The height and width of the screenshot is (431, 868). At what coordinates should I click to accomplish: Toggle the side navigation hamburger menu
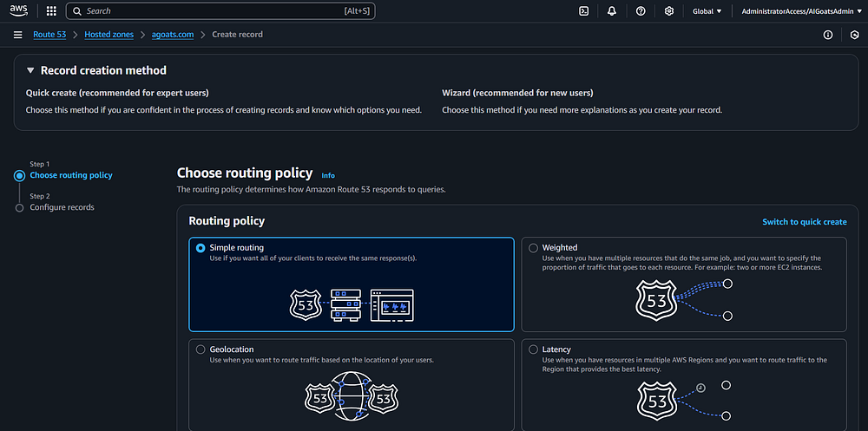18,35
